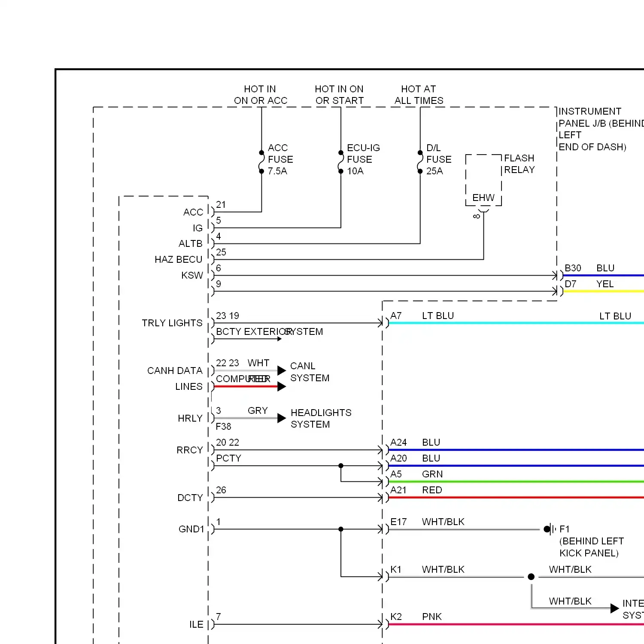Screen dimensions: 644x644
Task: Click the HRLY terminal label
Action: [190, 418]
